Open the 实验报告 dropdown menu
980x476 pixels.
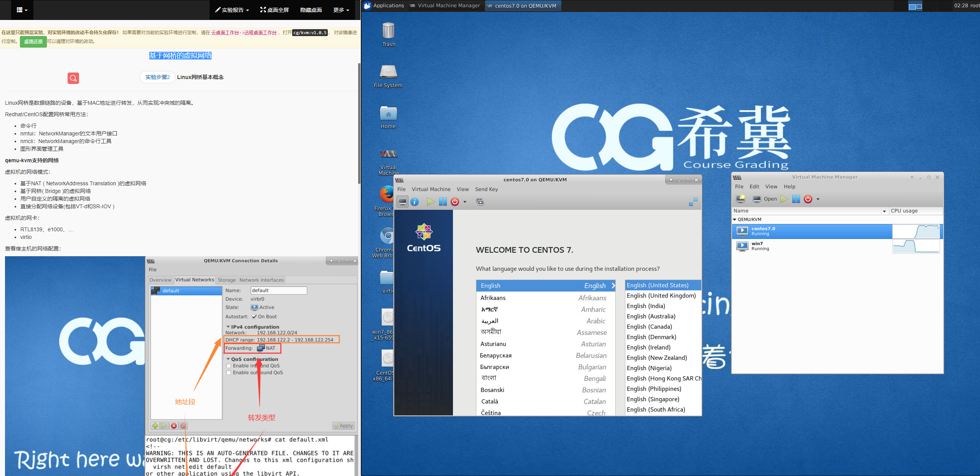click(232, 10)
